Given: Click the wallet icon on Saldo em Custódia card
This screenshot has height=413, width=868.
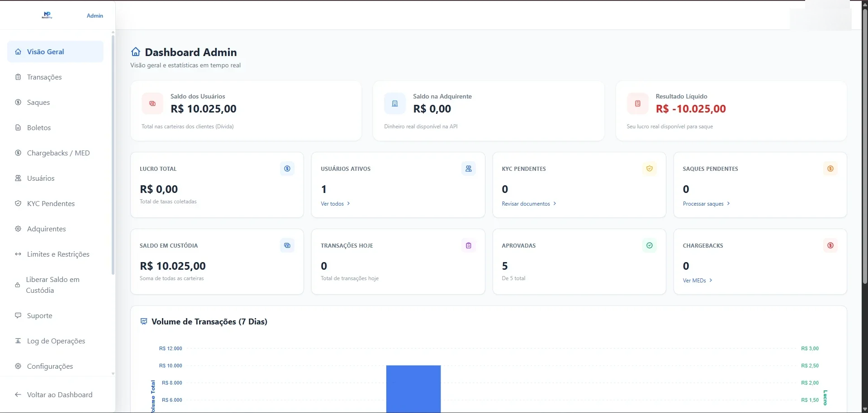Looking at the screenshot, I should (287, 245).
